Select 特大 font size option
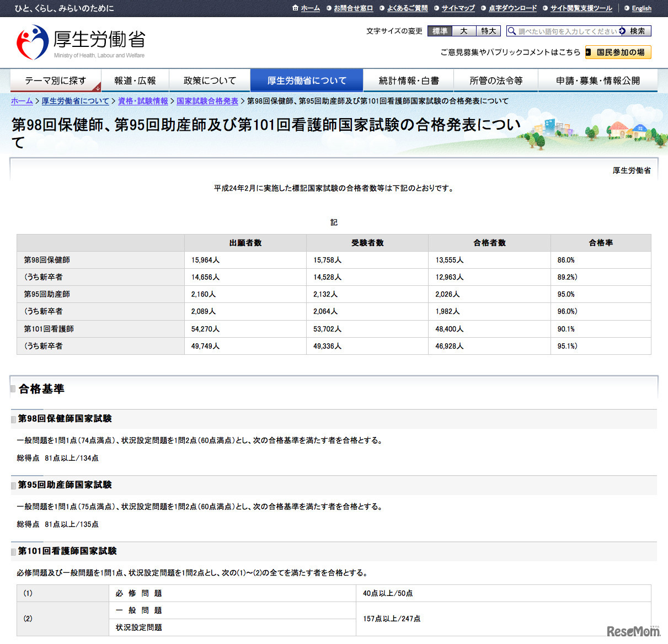 pyautogui.click(x=488, y=31)
